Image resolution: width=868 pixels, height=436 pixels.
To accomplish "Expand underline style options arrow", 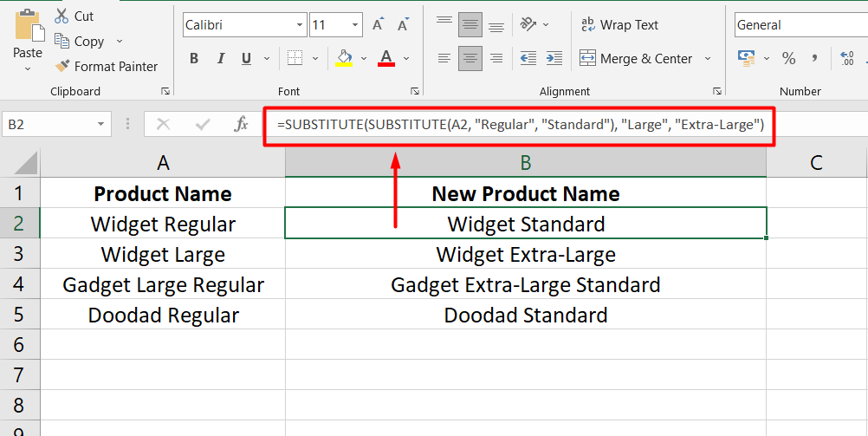I will (266, 58).
